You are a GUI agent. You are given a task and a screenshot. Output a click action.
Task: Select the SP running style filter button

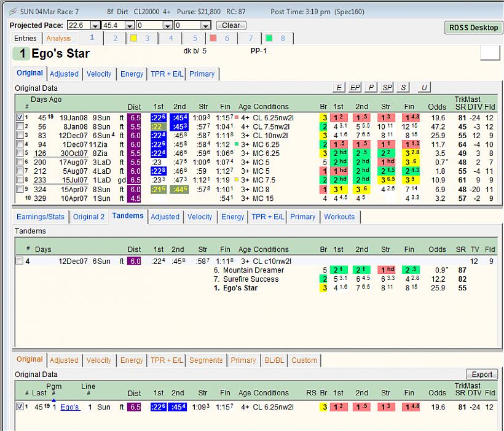click(x=387, y=87)
